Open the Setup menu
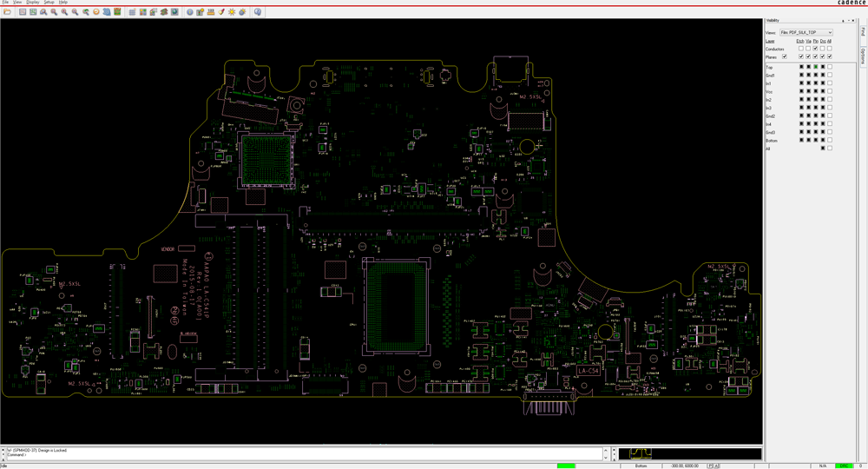Screen dimensions: 868x469 [x=49, y=3]
